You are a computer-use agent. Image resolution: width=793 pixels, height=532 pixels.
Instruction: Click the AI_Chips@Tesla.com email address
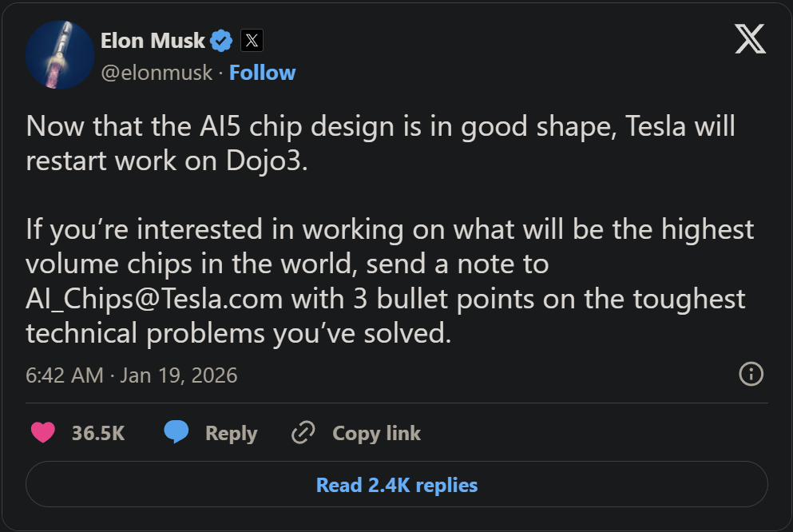(154, 299)
